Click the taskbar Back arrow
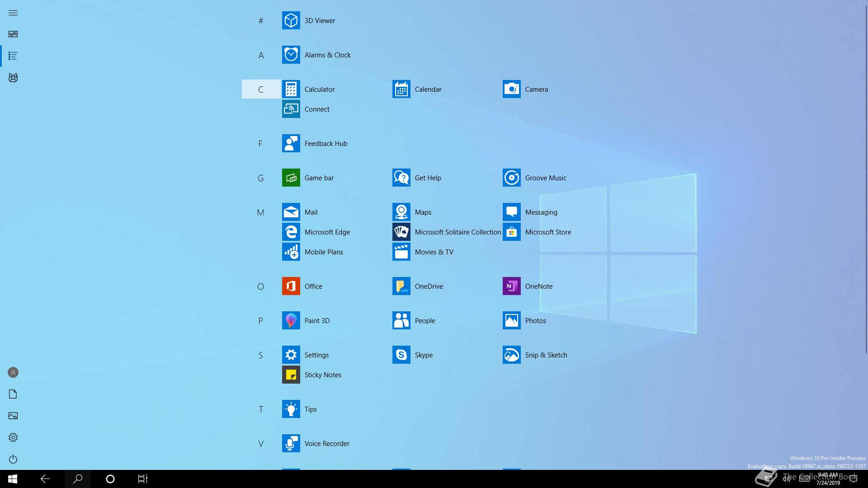868x488 pixels. coord(45,479)
